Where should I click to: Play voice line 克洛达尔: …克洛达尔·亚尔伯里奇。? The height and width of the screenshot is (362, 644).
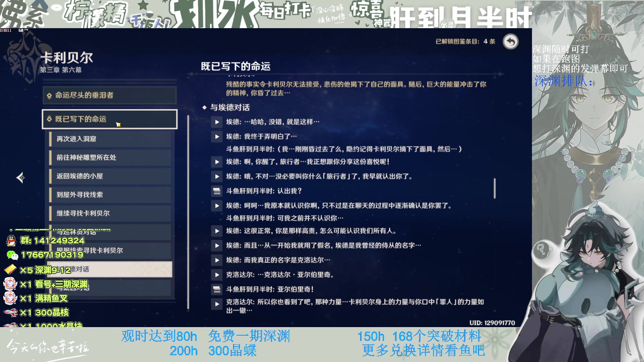coord(217,275)
